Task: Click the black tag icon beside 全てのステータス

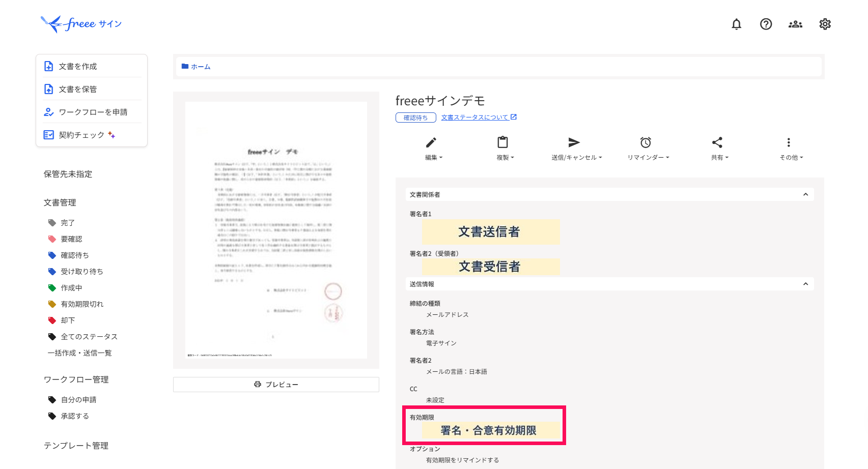Action: pyautogui.click(x=52, y=337)
